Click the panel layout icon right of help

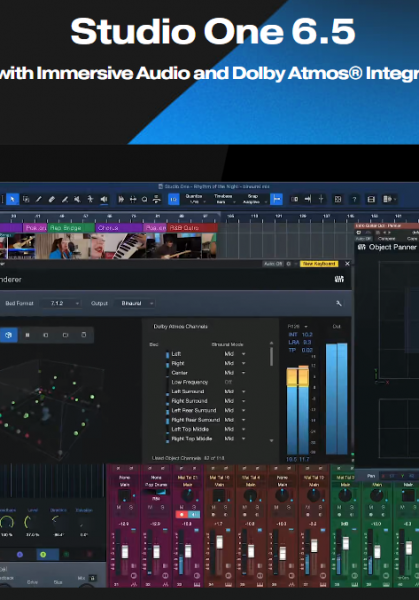point(371,199)
